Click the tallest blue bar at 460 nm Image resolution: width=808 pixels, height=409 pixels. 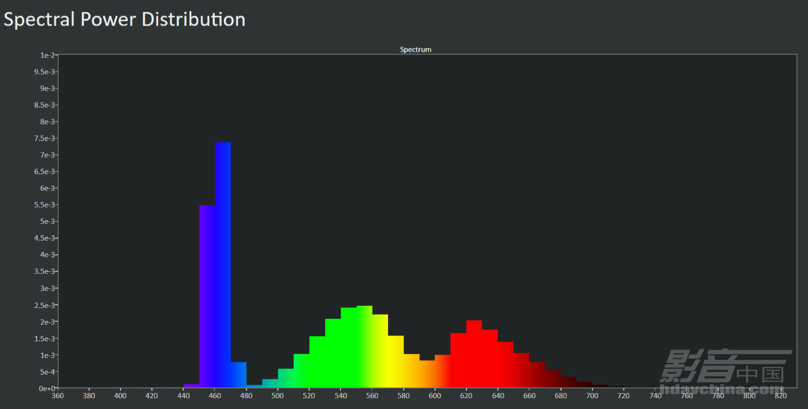223,265
